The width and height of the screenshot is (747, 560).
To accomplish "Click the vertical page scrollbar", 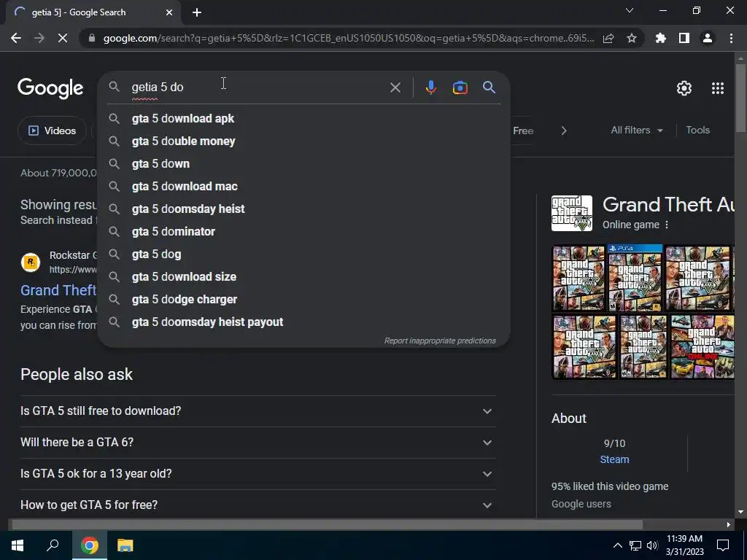I will click(x=740, y=98).
